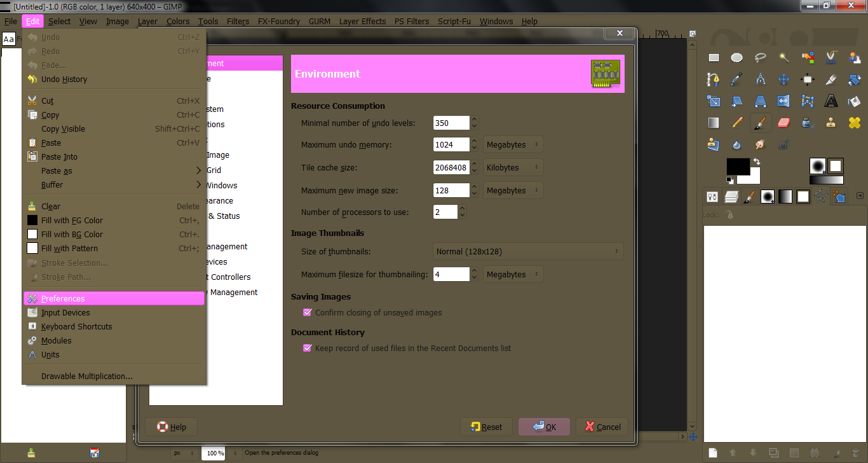868x463 pixels.
Task: Cancel the Preferences dialog
Action: click(602, 427)
